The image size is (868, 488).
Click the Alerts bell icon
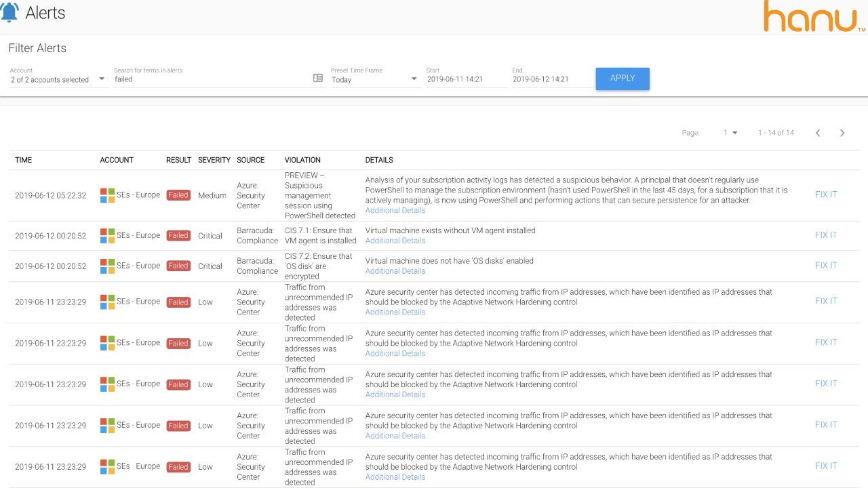tap(9, 12)
